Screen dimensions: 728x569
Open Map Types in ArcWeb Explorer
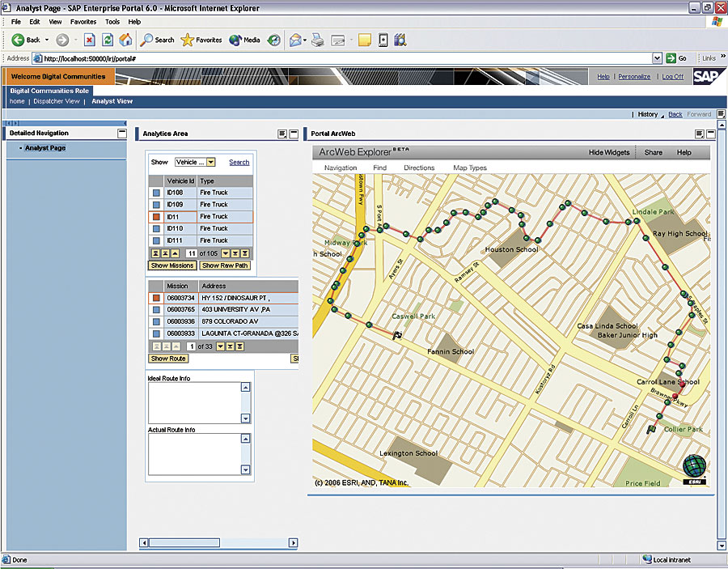click(x=469, y=168)
